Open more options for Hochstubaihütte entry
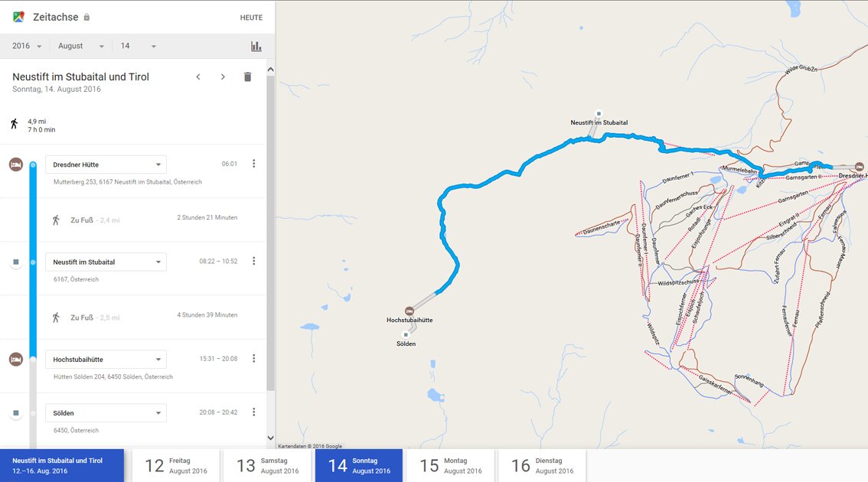 253,359
